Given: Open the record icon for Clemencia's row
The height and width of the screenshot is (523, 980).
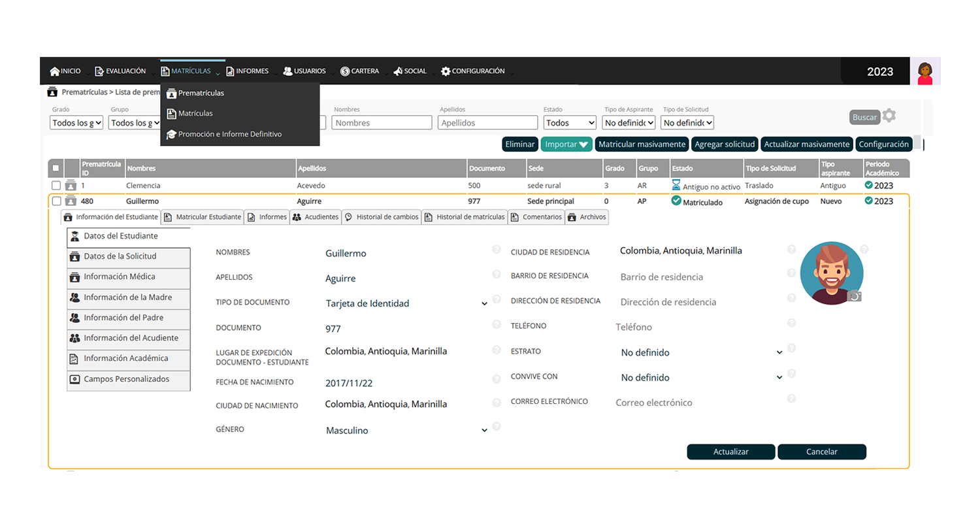Looking at the screenshot, I should (71, 186).
